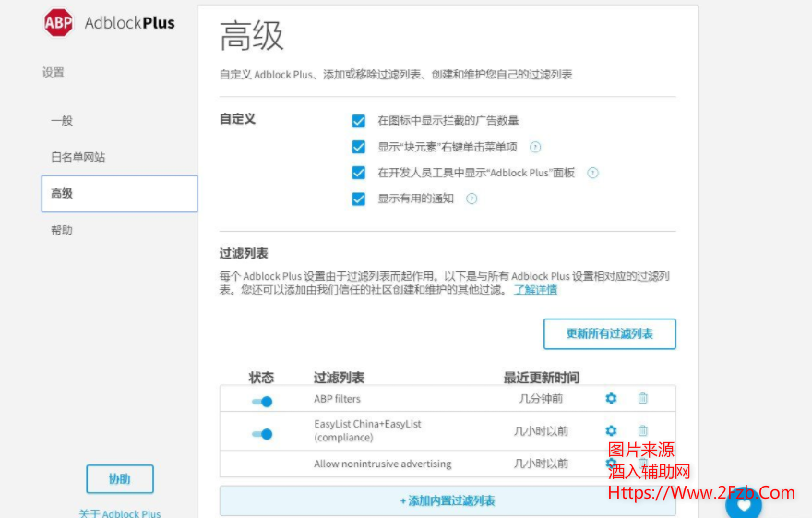This screenshot has width=812, height=518.
Task: Click the blue heart icon button
Action: pyautogui.click(x=744, y=504)
